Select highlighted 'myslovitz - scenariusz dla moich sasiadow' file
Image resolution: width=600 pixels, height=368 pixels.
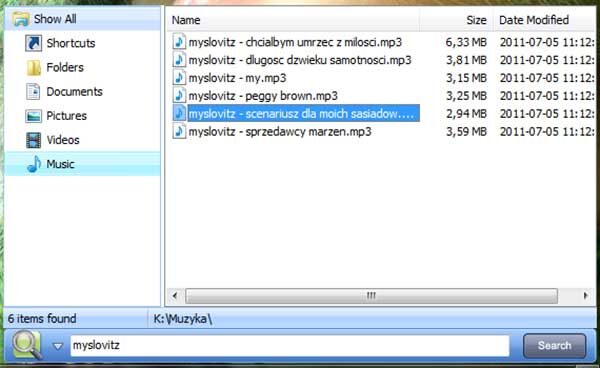click(303, 113)
